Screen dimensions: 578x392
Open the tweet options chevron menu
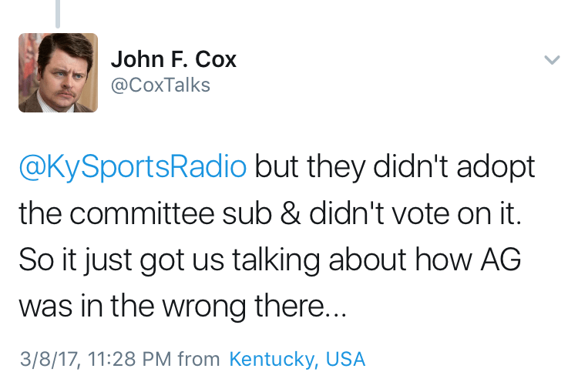[x=552, y=59]
